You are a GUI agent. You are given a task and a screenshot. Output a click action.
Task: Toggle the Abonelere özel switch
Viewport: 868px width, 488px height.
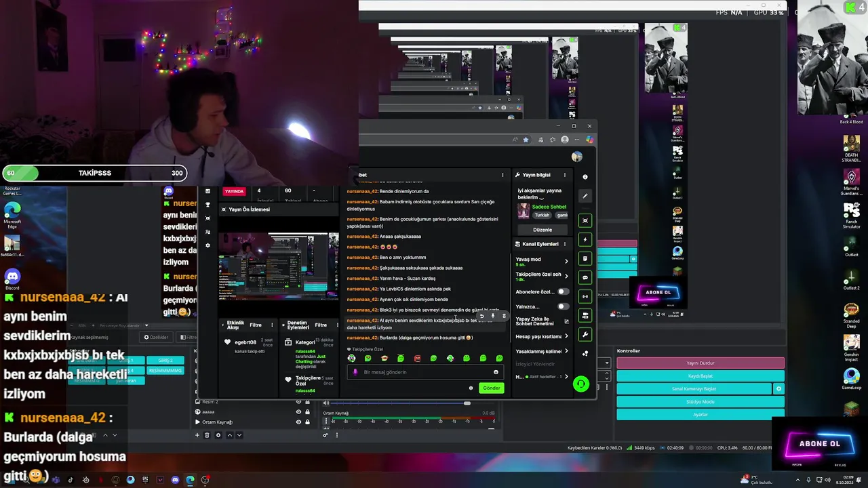pyautogui.click(x=563, y=291)
